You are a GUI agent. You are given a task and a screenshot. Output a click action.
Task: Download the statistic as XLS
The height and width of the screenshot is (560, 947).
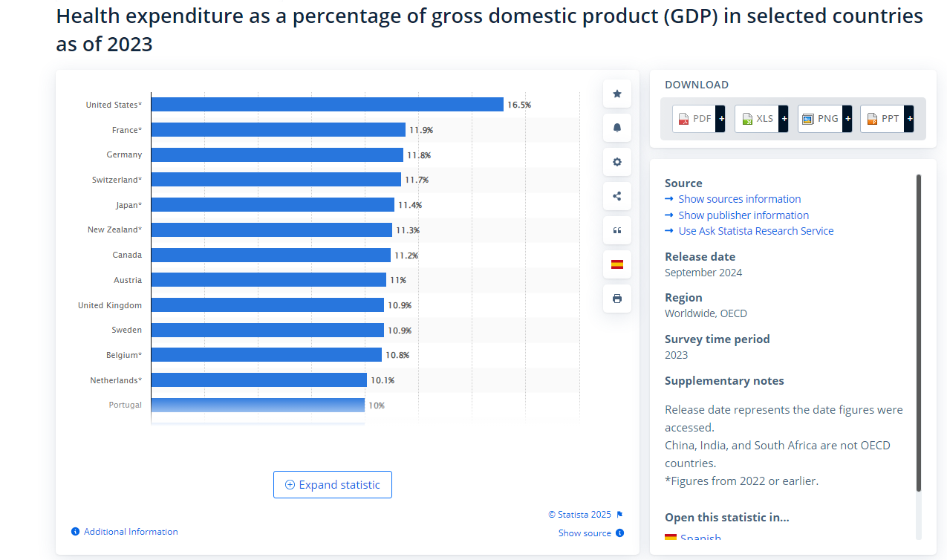761,119
